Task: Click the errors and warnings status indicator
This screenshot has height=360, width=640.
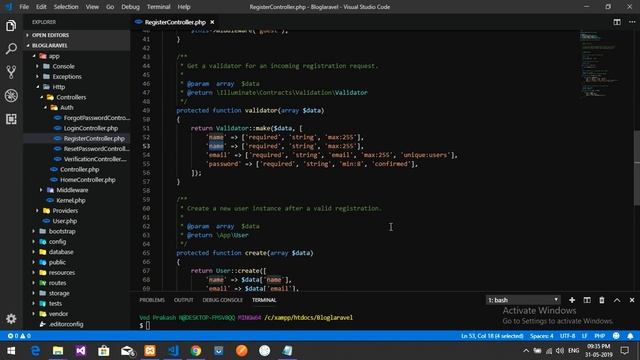Action: pos(19,336)
